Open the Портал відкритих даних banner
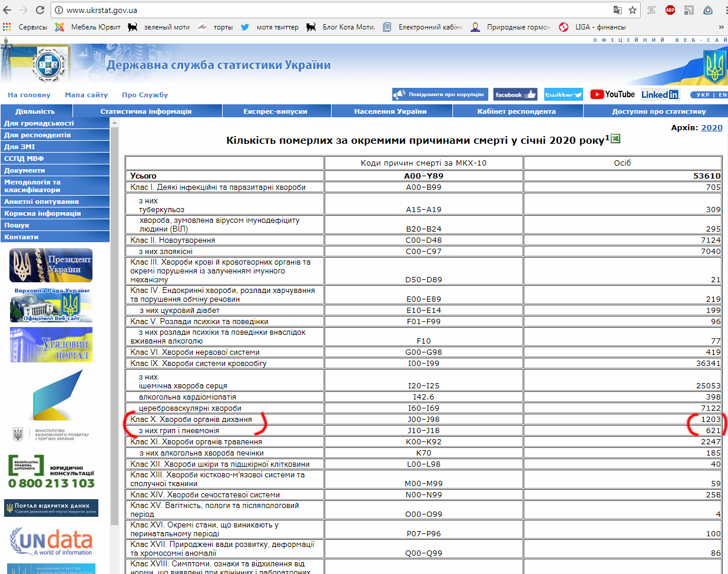 pos(51,507)
